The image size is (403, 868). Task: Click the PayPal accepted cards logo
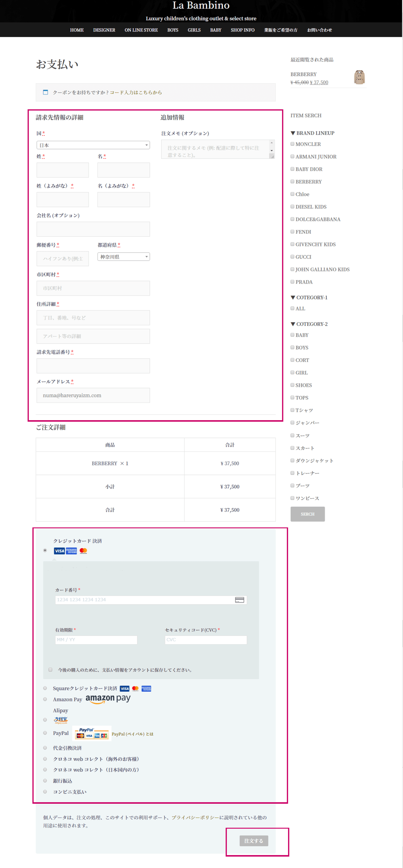(92, 733)
